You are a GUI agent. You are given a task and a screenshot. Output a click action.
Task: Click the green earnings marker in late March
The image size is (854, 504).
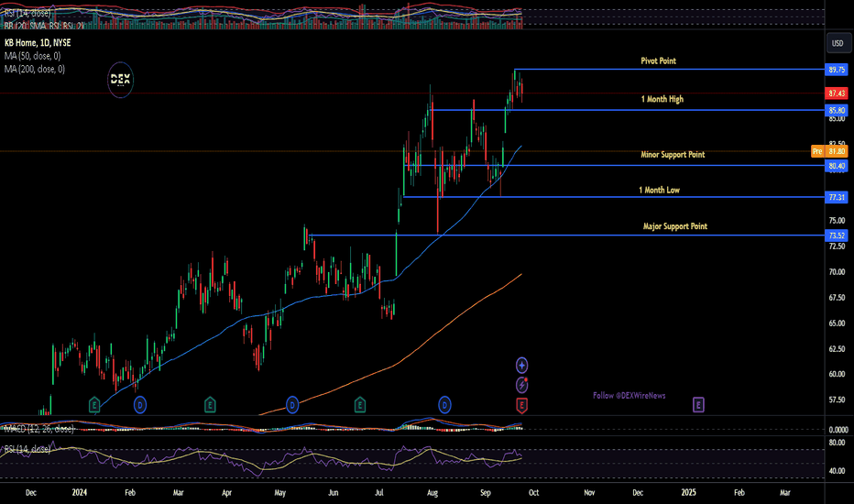pos(210,405)
